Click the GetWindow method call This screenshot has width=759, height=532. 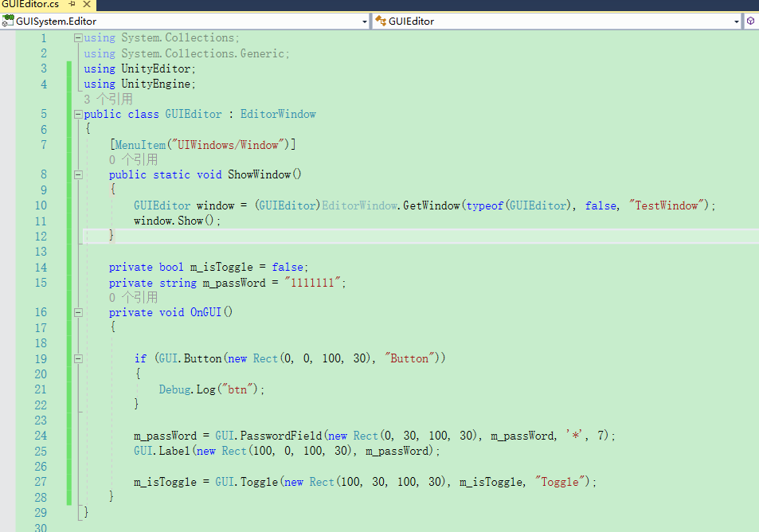tap(432, 205)
